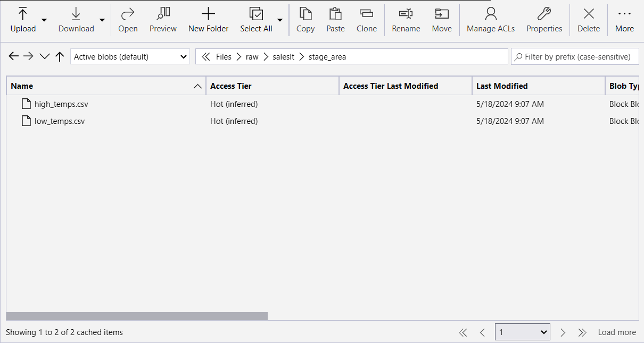Click the Load more link

616,332
